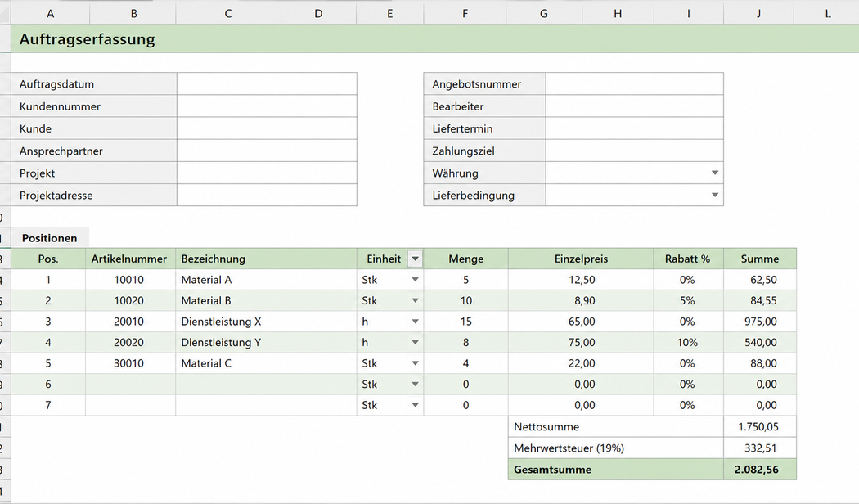859x504 pixels.
Task: Click the Positionen heading cell
Action: click(x=50, y=238)
